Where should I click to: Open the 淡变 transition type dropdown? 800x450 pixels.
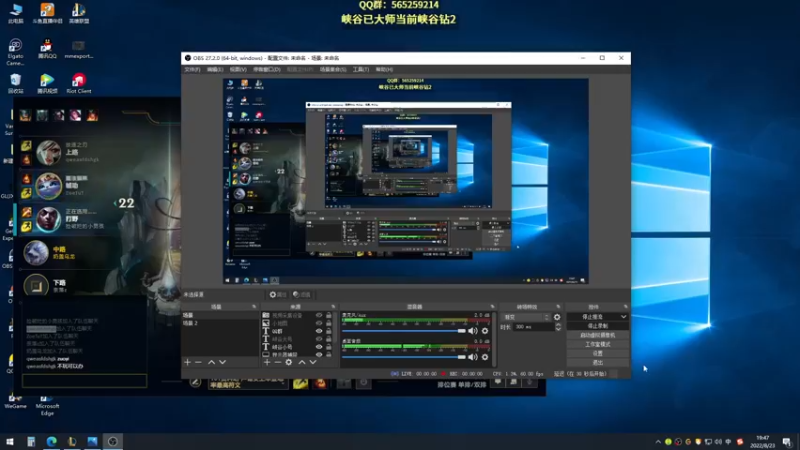point(526,317)
